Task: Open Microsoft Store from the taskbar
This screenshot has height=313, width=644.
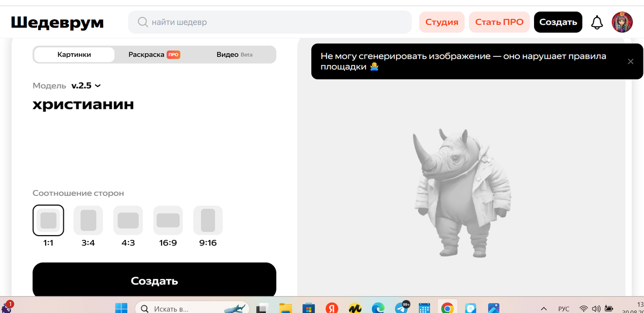Action: coord(309,309)
